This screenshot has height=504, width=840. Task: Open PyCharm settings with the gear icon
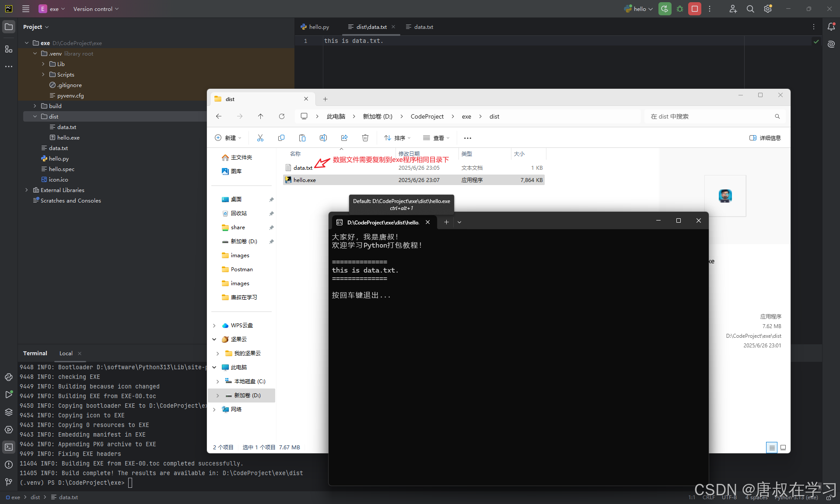768,9
